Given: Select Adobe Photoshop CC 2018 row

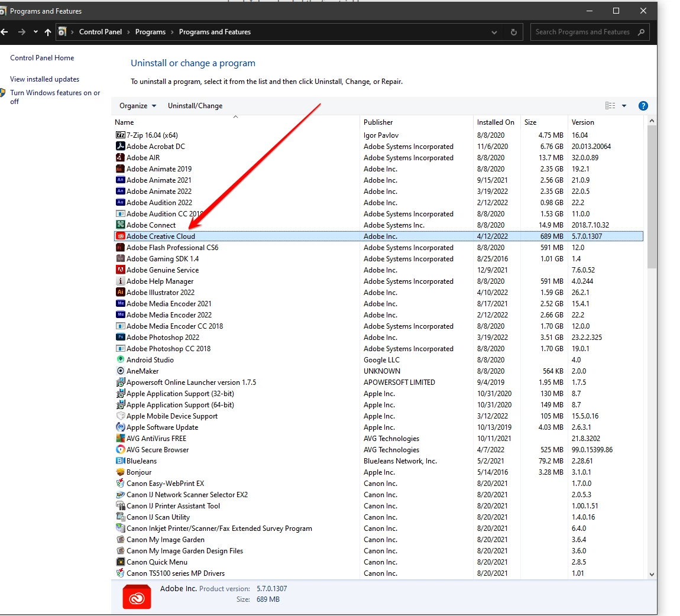Looking at the screenshot, I should point(378,349).
